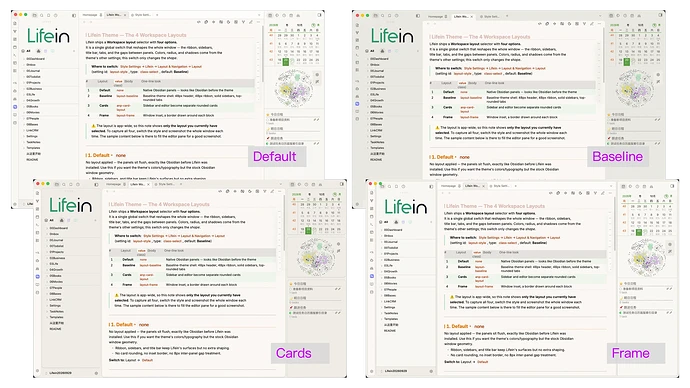The image size is (690, 388).
Task: Expand the 05Books folder in Cards window
Action: [55, 276]
